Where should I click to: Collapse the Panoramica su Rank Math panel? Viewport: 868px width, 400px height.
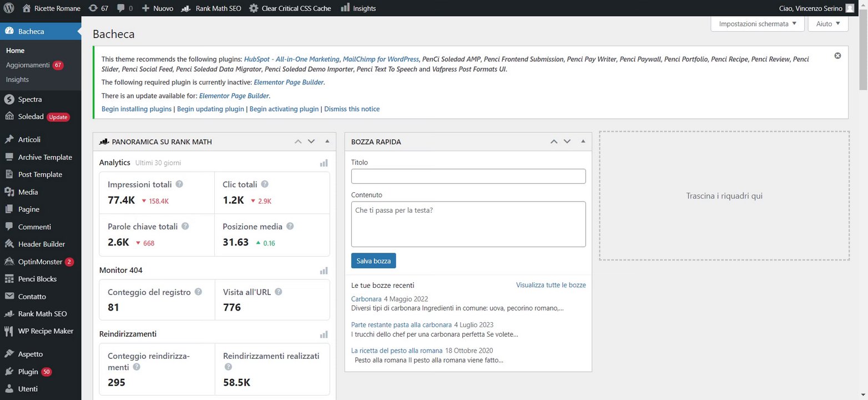[327, 142]
